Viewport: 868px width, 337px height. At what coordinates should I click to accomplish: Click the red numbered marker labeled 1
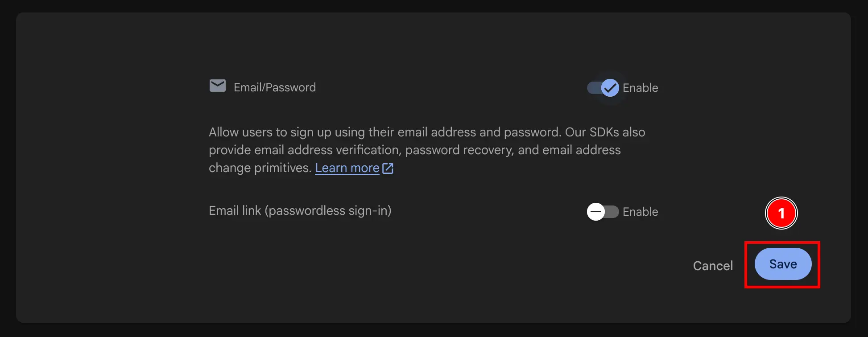click(x=781, y=213)
